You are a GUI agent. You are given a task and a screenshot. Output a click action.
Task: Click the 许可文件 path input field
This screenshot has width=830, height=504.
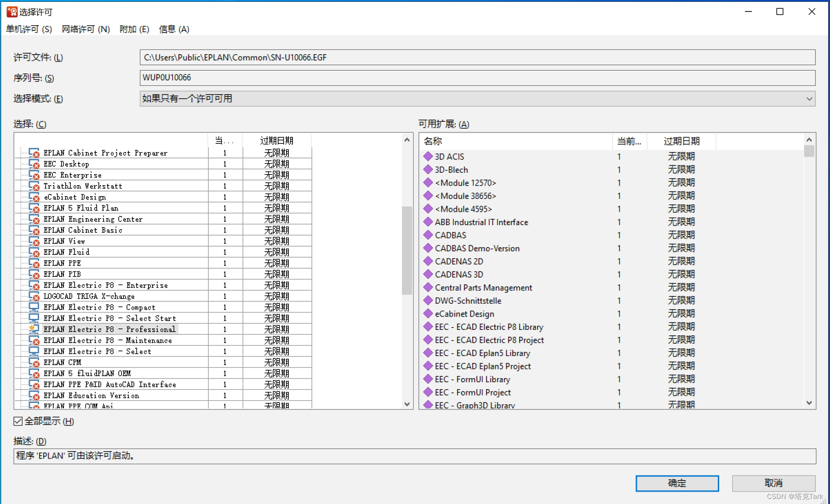pyautogui.click(x=477, y=57)
